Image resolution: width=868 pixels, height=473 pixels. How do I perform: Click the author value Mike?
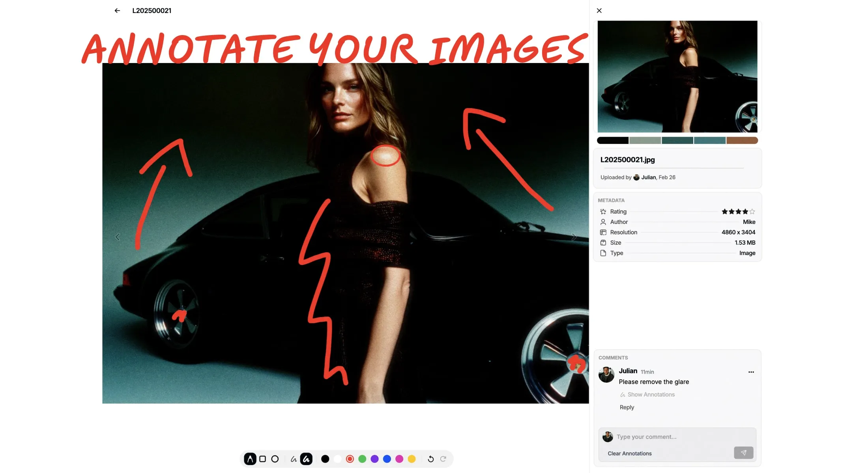point(749,222)
